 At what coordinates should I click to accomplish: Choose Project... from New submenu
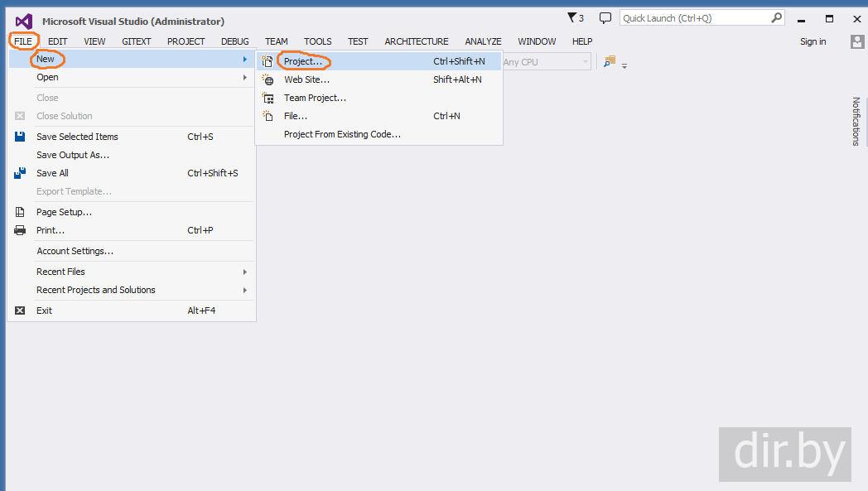tap(379, 61)
